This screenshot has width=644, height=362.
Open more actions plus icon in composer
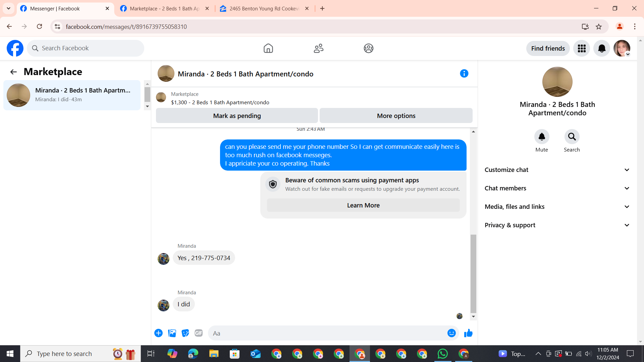(158, 333)
